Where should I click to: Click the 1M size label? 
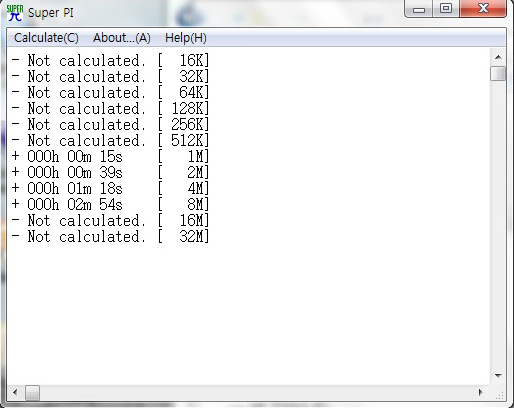196,156
